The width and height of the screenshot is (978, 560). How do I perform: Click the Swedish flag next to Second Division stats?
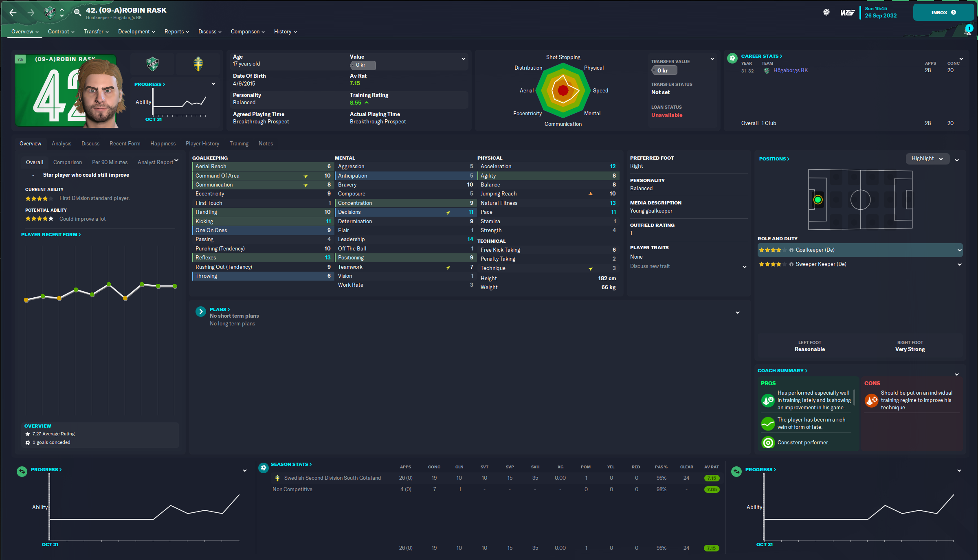tap(277, 477)
